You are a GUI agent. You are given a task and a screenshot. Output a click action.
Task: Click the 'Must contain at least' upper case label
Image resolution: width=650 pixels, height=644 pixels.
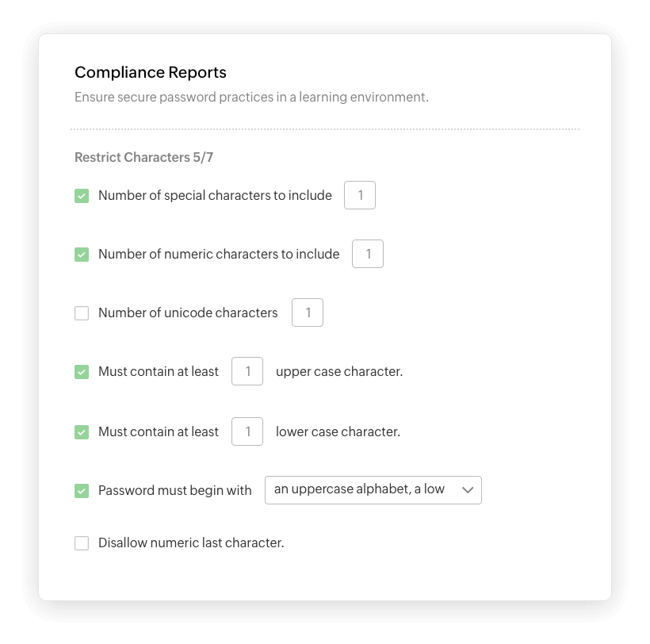click(x=158, y=371)
